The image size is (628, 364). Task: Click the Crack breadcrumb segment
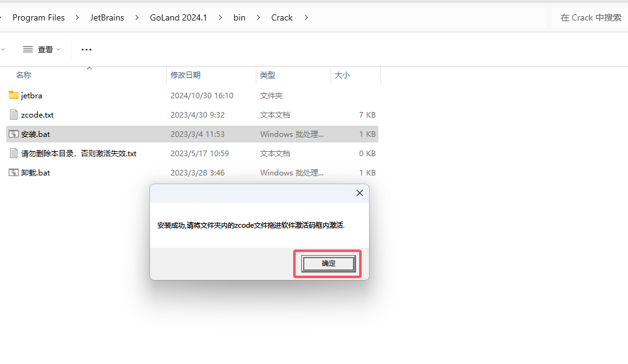(x=282, y=17)
